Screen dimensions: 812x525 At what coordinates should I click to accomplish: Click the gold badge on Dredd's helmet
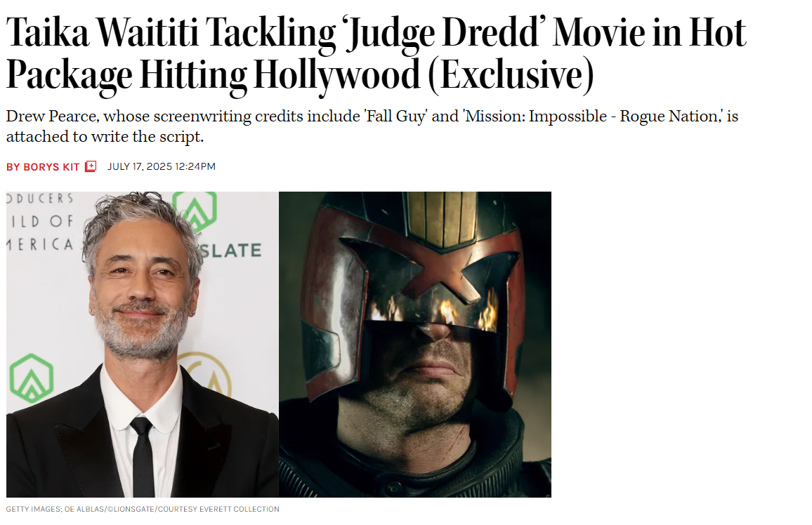coord(443,219)
